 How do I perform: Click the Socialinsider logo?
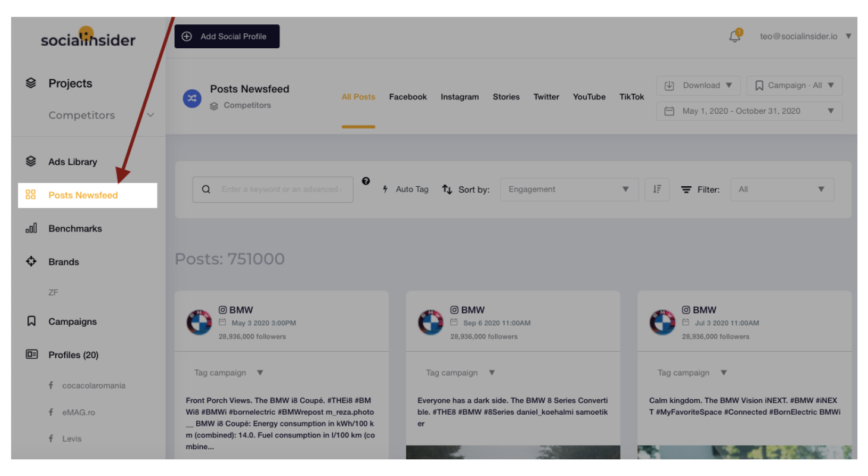tap(88, 38)
